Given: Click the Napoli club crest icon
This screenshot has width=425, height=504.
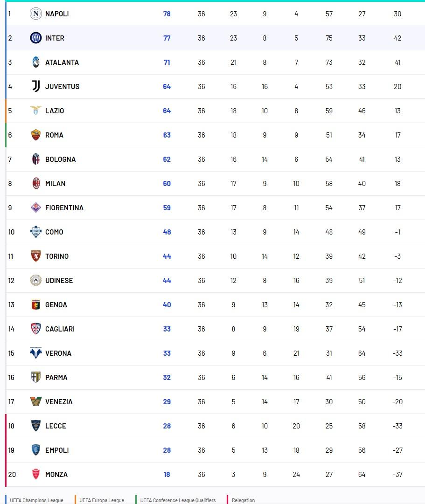Looking at the screenshot, I should click(36, 14).
